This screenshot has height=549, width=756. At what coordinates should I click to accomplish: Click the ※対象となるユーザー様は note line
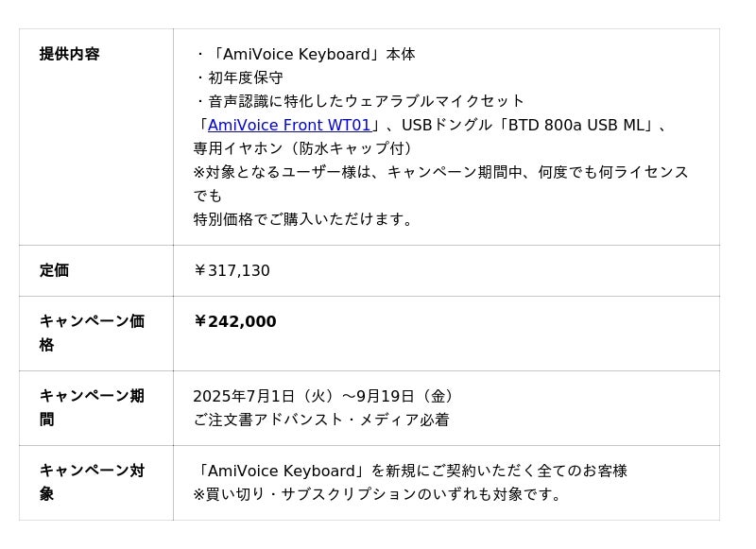point(440,172)
